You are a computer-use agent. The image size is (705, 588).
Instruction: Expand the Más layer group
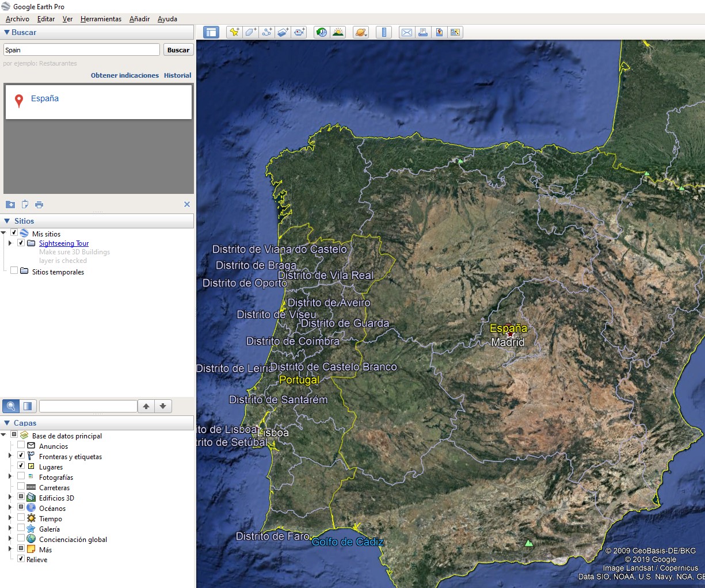point(10,549)
